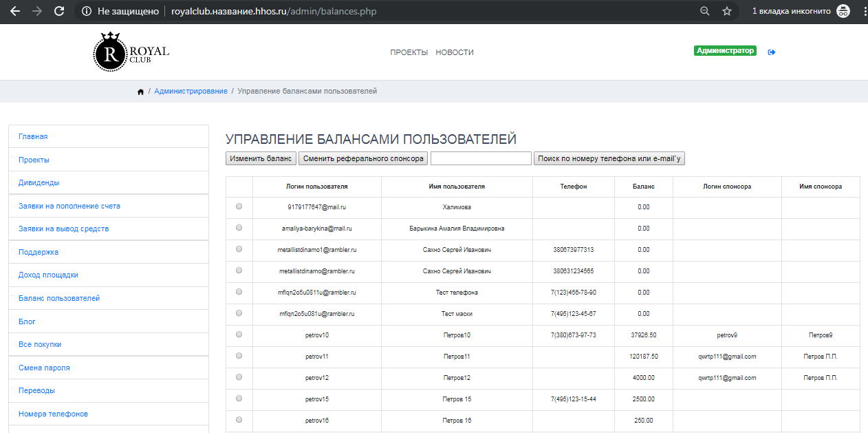The height and width of the screenshot is (433, 868).
Task: Click login petrov16
Action: point(317,421)
